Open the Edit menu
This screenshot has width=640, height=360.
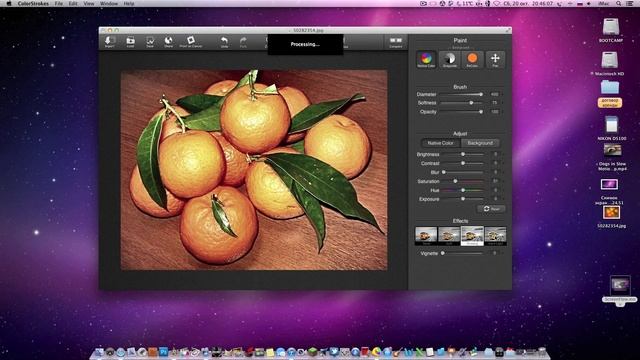pos(73,3)
